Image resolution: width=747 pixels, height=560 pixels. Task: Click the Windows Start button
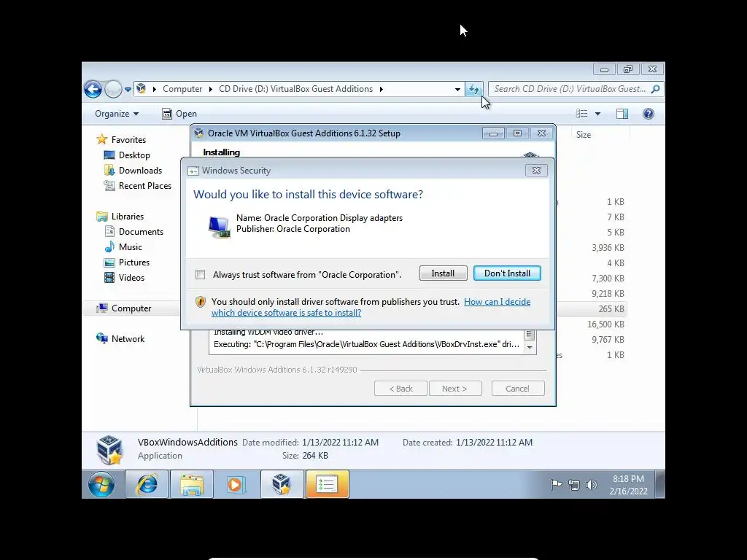(101, 484)
